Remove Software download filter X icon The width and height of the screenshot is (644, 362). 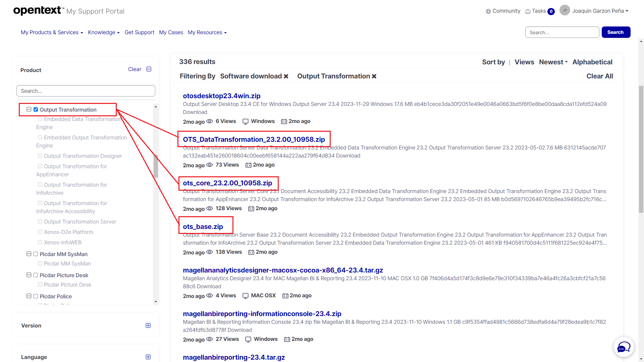(x=286, y=76)
